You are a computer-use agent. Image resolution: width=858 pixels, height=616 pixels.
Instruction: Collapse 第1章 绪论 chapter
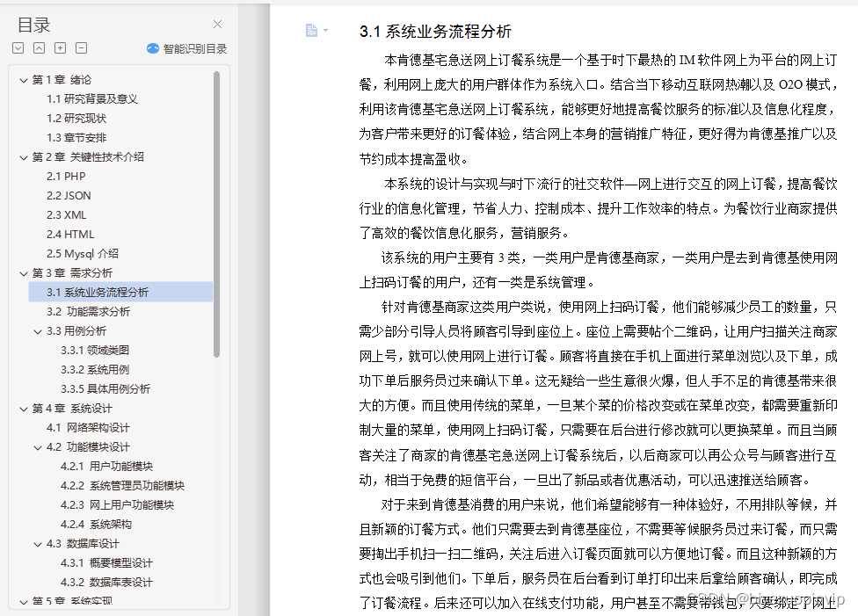pyautogui.click(x=24, y=81)
